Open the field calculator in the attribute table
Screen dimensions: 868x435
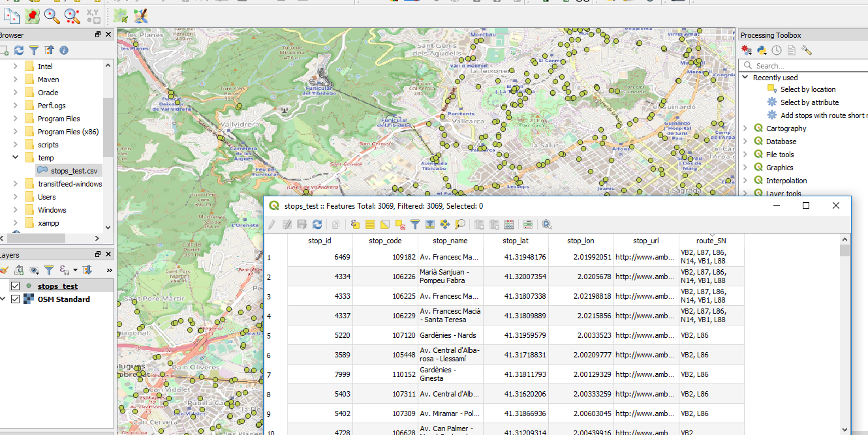point(509,224)
